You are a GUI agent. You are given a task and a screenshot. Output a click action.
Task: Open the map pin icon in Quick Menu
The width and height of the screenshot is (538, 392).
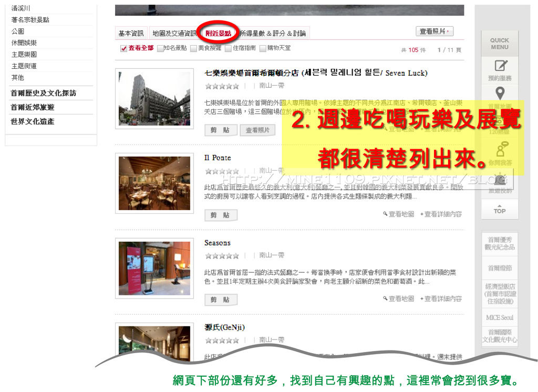500,93
